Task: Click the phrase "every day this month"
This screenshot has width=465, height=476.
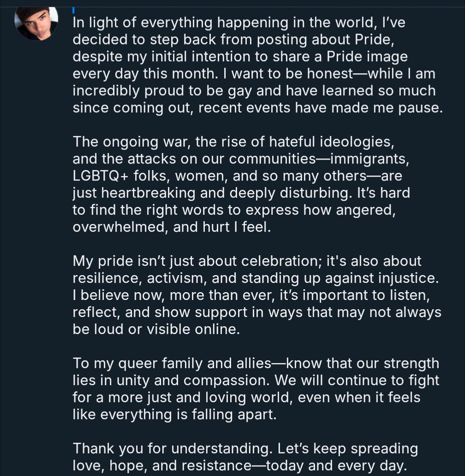Action: pos(143,74)
